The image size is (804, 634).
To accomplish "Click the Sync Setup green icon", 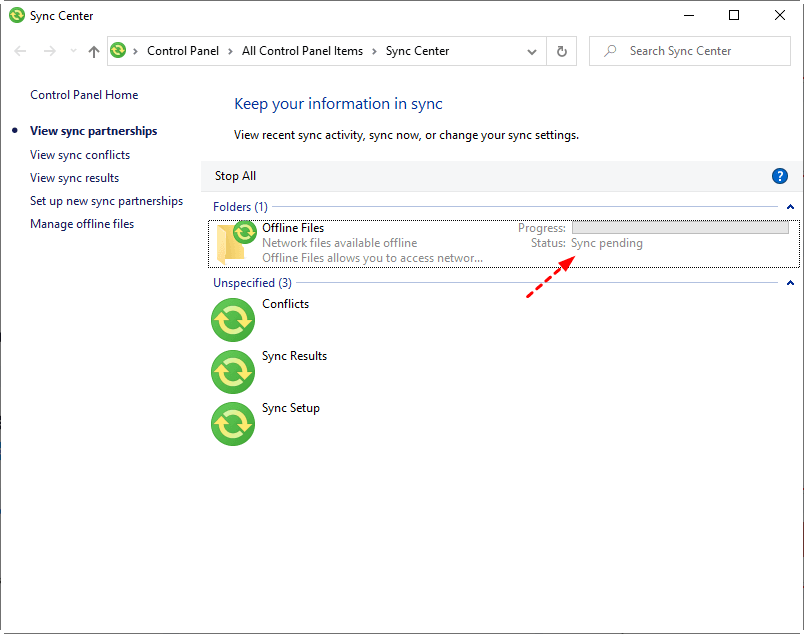I will pos(233,424).
